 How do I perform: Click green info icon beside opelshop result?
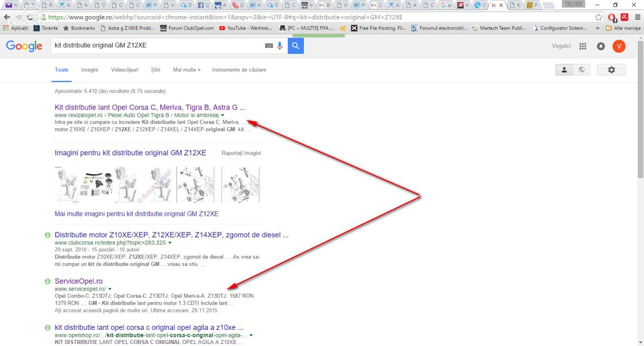(47, 327)
